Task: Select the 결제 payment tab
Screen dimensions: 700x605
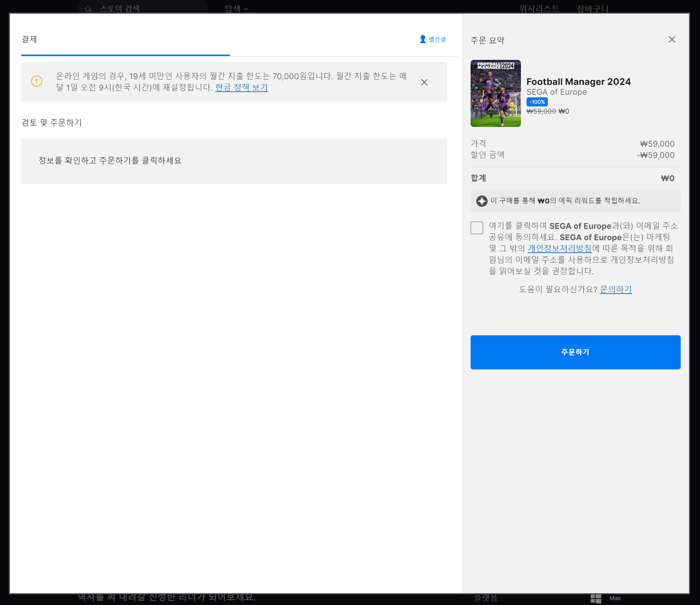Action: [29, 39]
